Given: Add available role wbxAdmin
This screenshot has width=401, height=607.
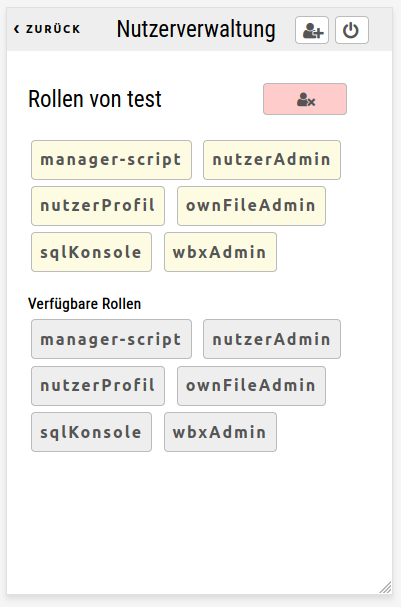Looking at the screenshot, I should tap(220, 432).
